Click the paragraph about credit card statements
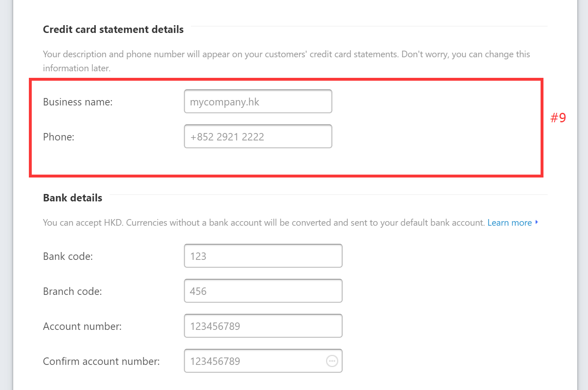 coord(287,61)
